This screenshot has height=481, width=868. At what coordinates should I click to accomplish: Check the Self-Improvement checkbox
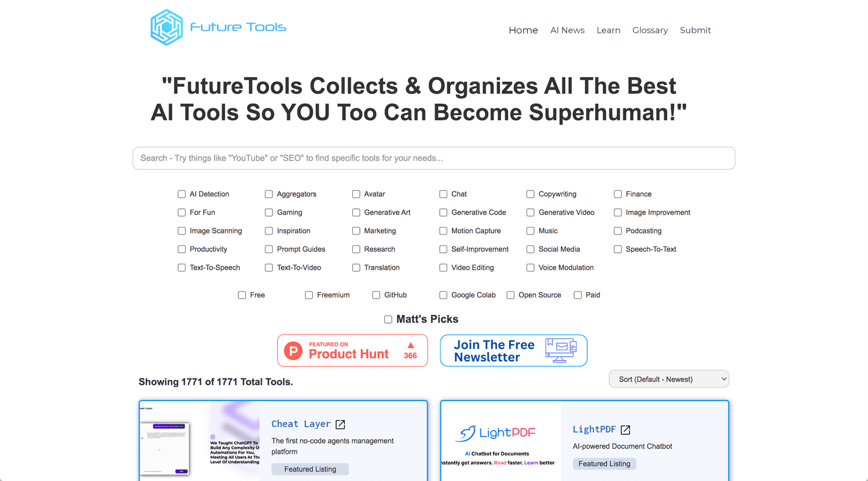pos(443,249)
